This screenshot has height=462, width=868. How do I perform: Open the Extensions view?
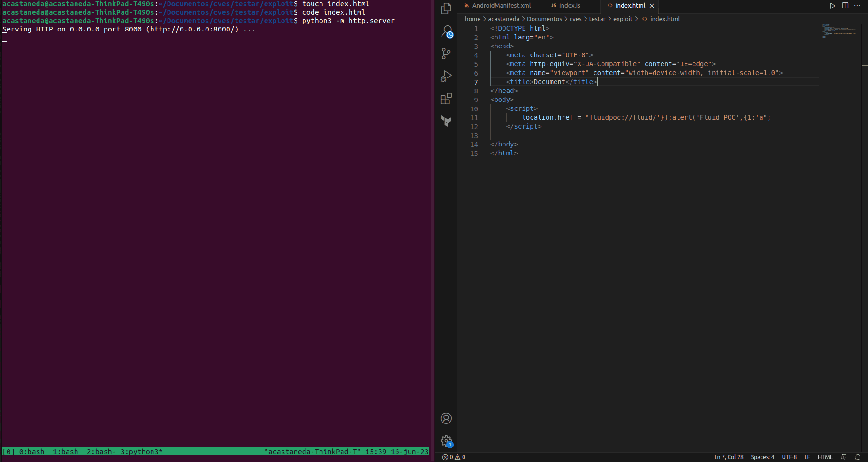click(x=446, y=99)
